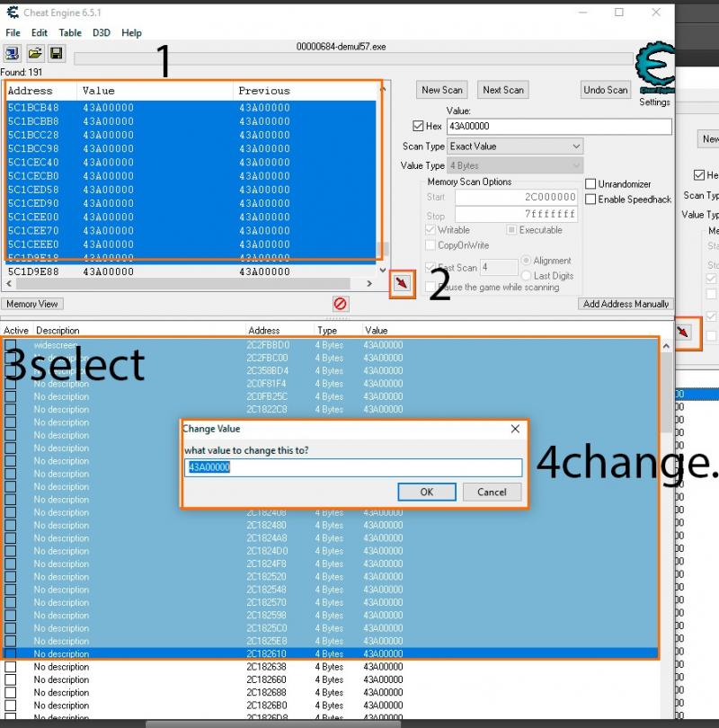Open the Scan Type dropdown
The image size is (719, 728).
pyautogui.click(x=515, y=146)
